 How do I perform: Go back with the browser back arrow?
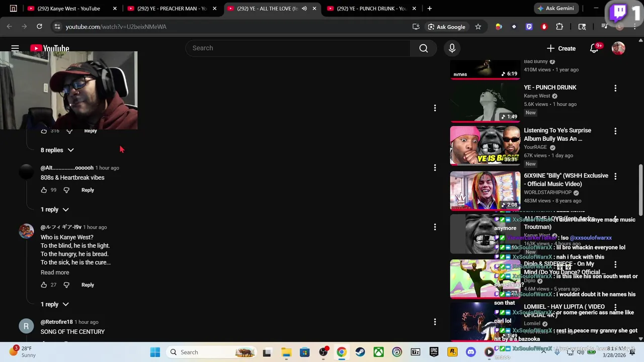click(10, 27)
